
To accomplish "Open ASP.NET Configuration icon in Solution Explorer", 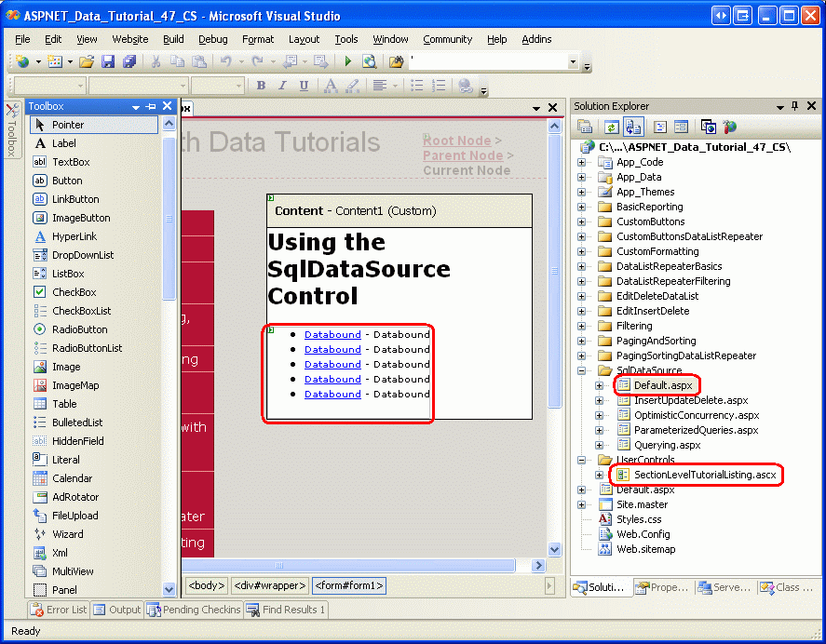I will point(730,127).
